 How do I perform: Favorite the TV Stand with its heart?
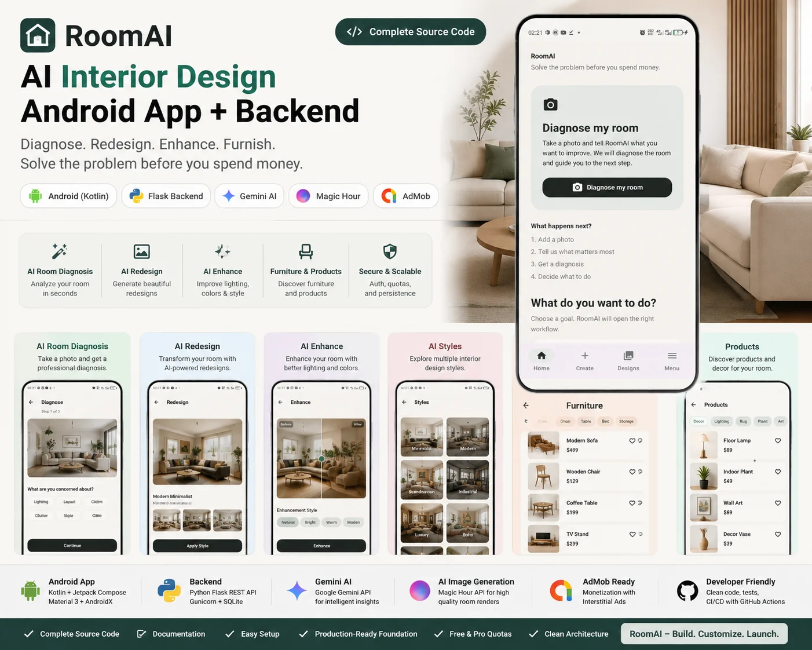(632, 534)
